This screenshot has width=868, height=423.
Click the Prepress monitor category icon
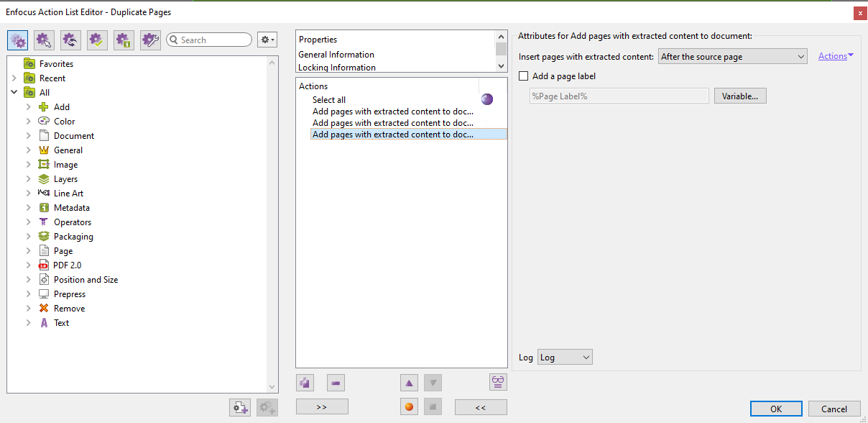[x=44, y=294]
